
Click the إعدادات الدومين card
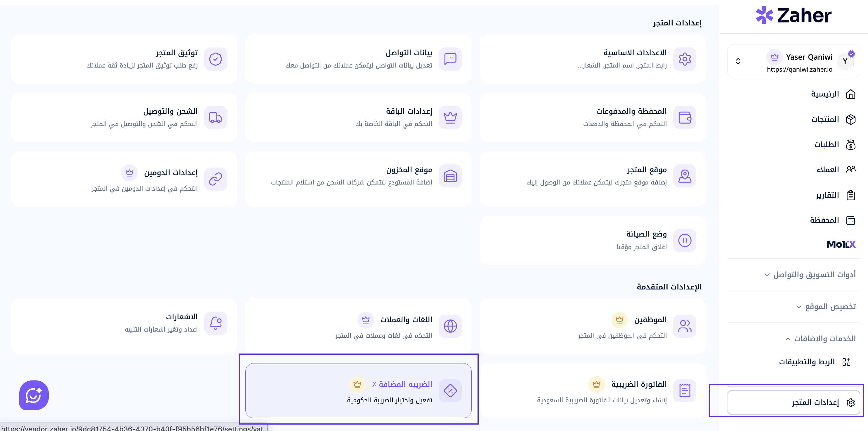click(124, 179)
